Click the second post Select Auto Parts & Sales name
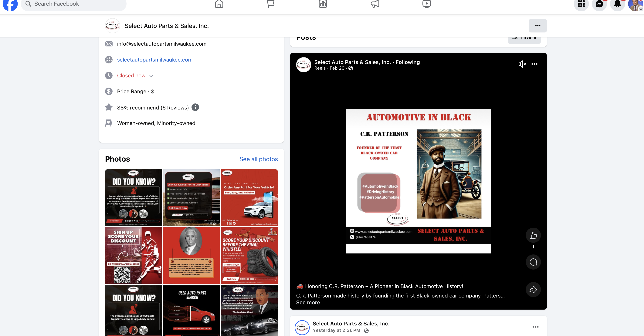Screen dimensions: 644x336 351,324
